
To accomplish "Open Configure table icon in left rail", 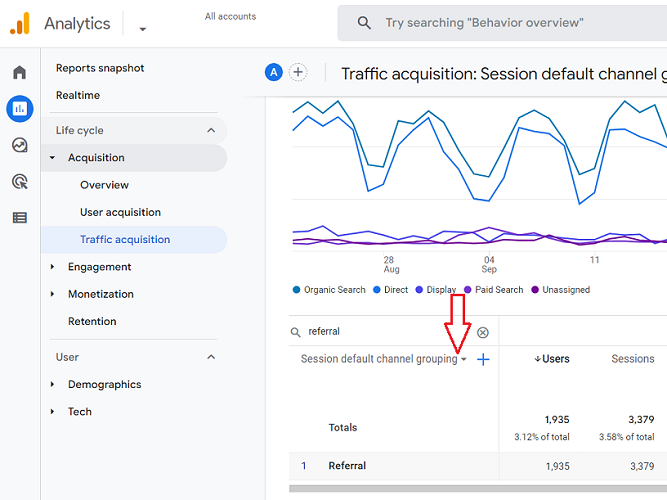I will pos(20,218).
